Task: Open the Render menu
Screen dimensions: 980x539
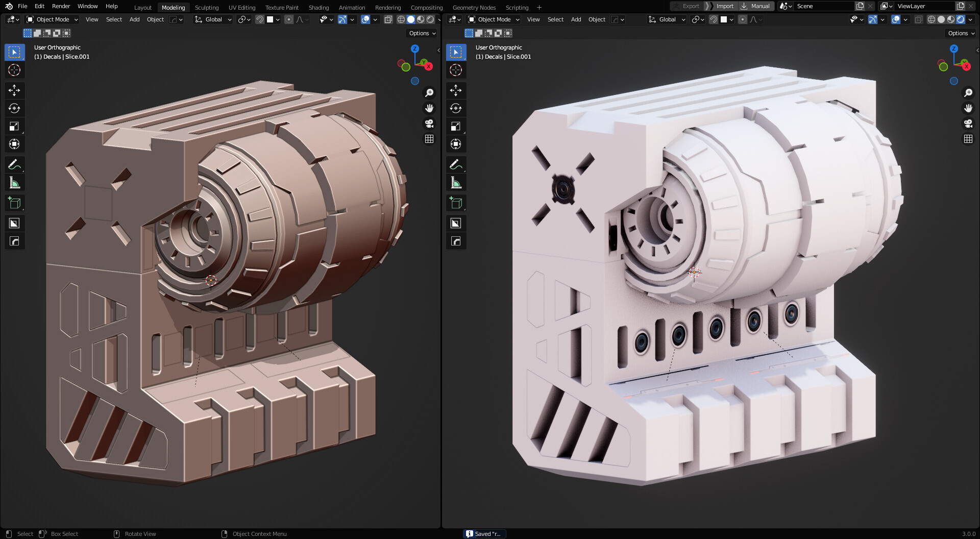Action: point(61,6)
